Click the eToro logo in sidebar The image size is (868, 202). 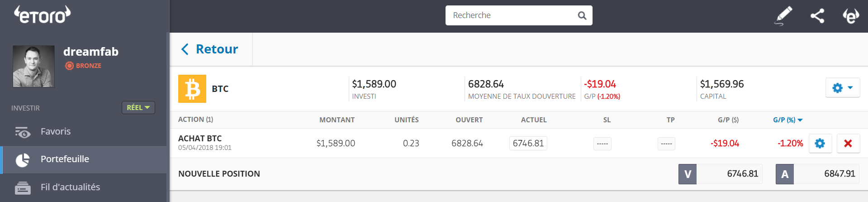pos(42,14)
